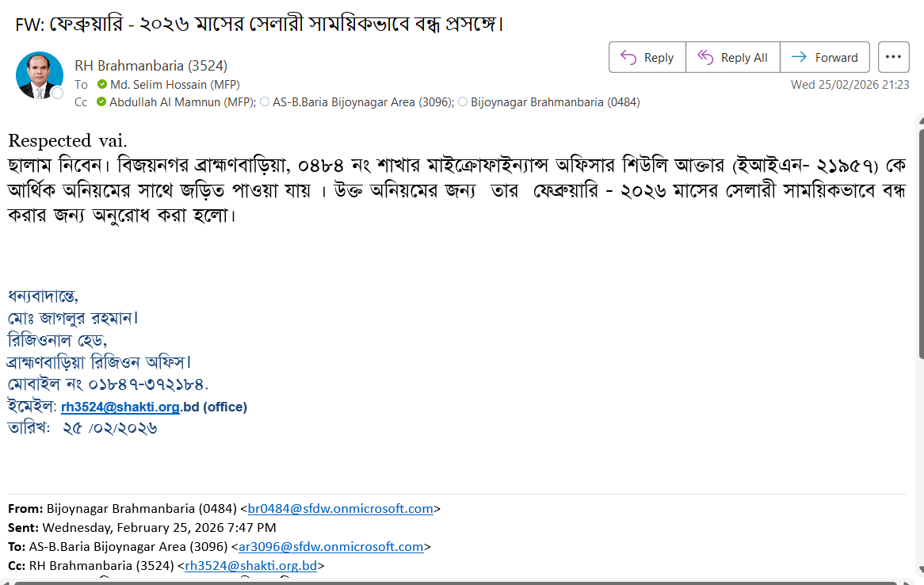The width and height of the screenshot is (924, 585).
Task: Open the more actions ellipsis menu
Action: click(893, 57)
